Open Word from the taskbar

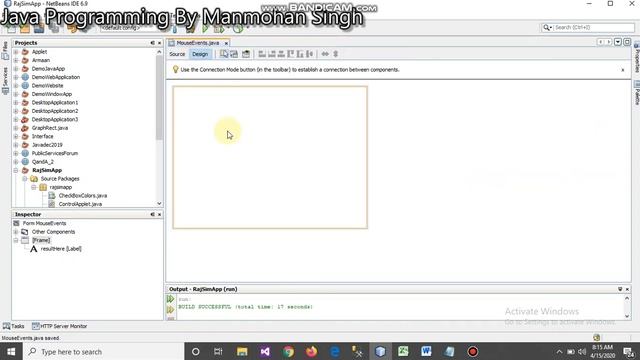coord(426,351)
